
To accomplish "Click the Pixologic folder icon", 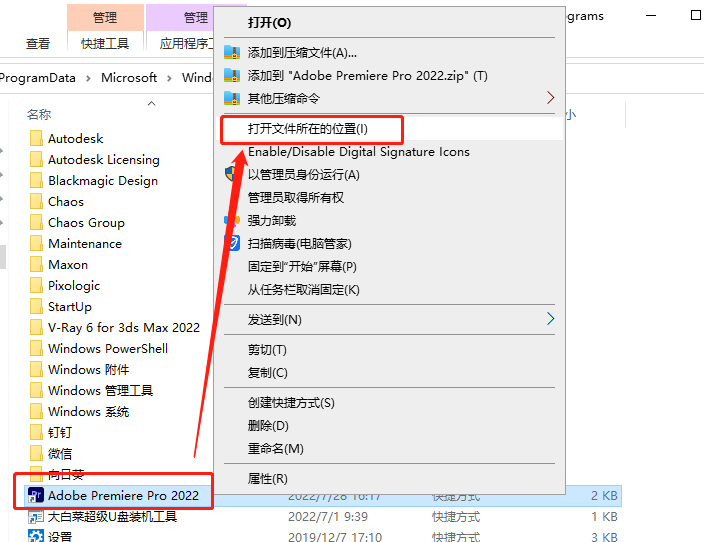I will pos(36,286).
